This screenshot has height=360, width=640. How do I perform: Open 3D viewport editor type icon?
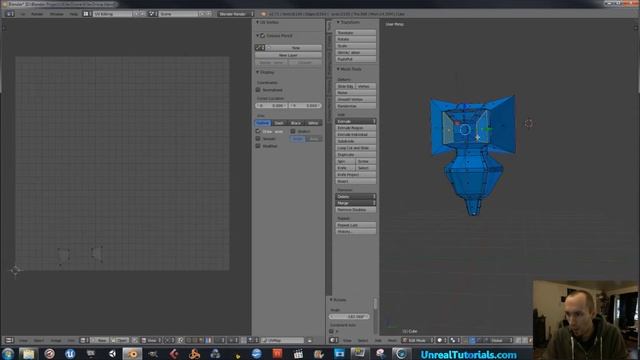(333, 340)
